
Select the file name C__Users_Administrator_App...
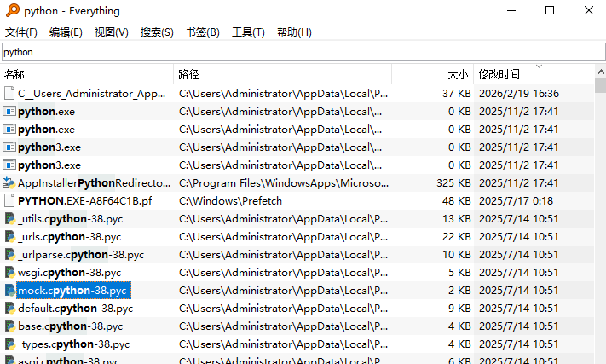pos(91,94)
